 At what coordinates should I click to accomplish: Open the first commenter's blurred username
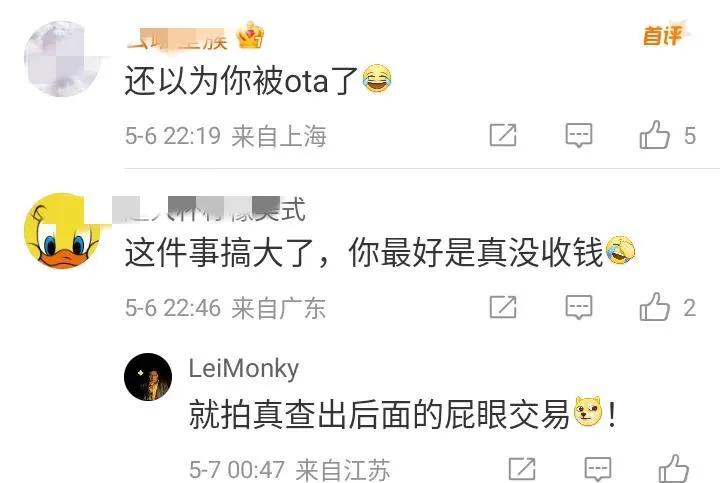pos(177,39)
